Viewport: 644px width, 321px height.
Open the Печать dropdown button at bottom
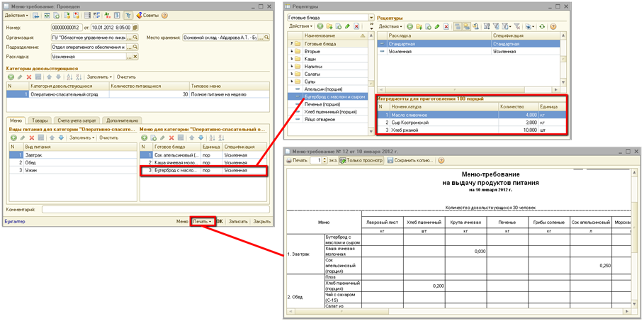pyautogui.click(x=203, y=222)
